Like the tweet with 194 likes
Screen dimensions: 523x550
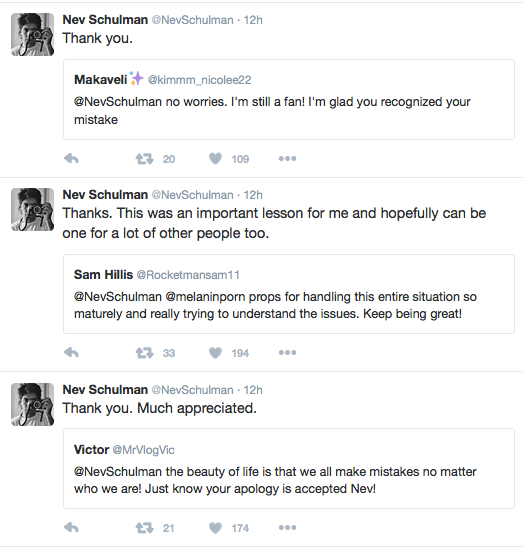(x=215, y=353)
